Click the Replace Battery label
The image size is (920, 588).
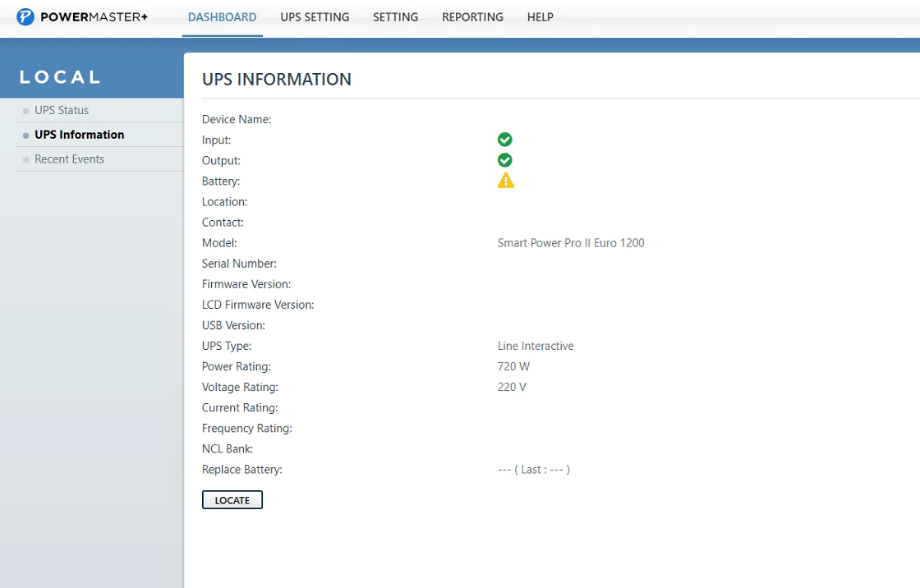click(241, 470)
